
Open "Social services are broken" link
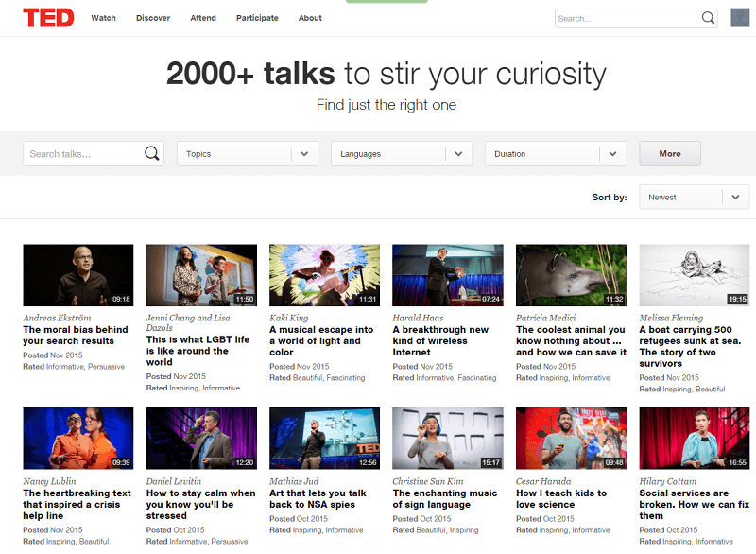tap(695, 504)
